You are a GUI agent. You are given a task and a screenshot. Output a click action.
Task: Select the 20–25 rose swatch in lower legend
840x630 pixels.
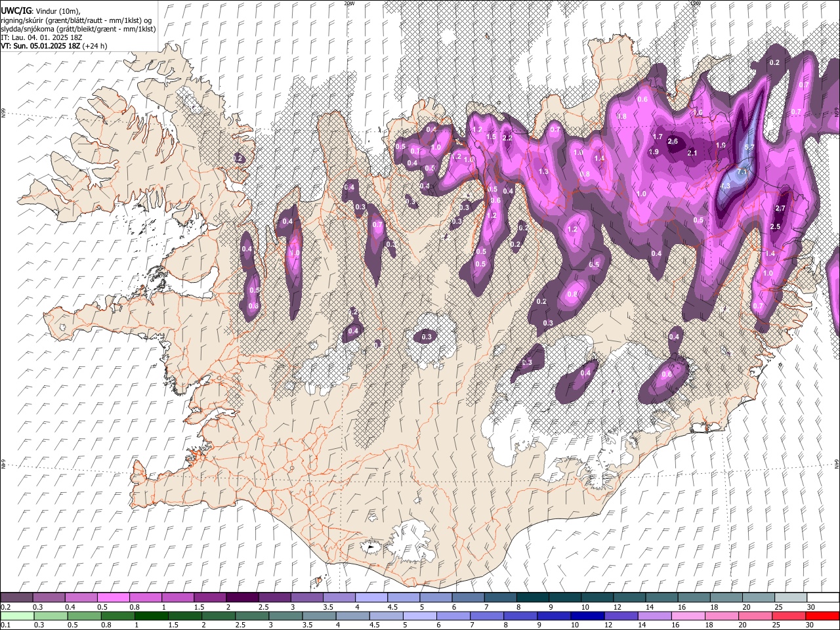click(x=756, y=616)
